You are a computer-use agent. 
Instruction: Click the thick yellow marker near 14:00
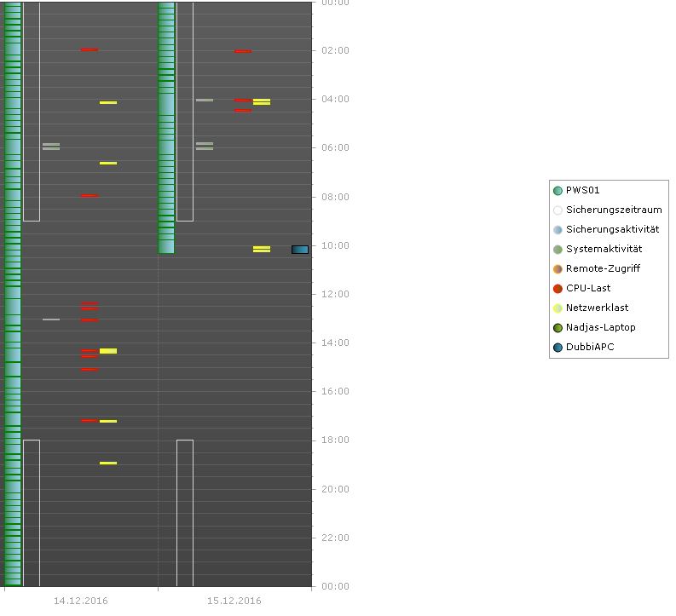[108, 351]
